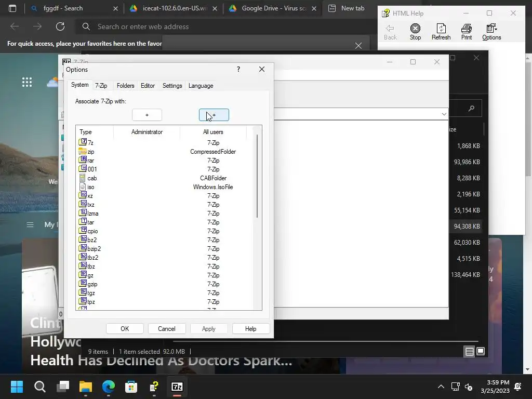
Task: Switch to the Language tab
Action: click(201, 86)
